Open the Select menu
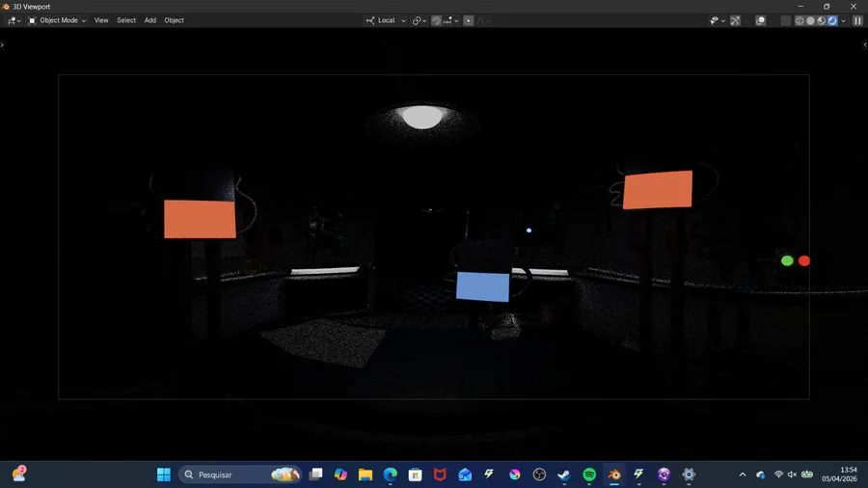Image resolution: width=868 pixels, height=488 pixels. tap(126, 20)
